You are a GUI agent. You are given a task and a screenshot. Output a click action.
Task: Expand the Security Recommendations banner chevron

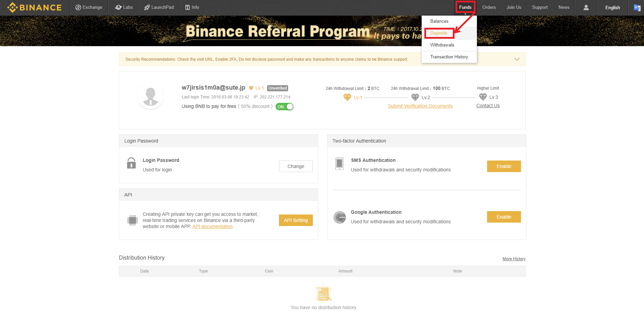click(517, 59)
